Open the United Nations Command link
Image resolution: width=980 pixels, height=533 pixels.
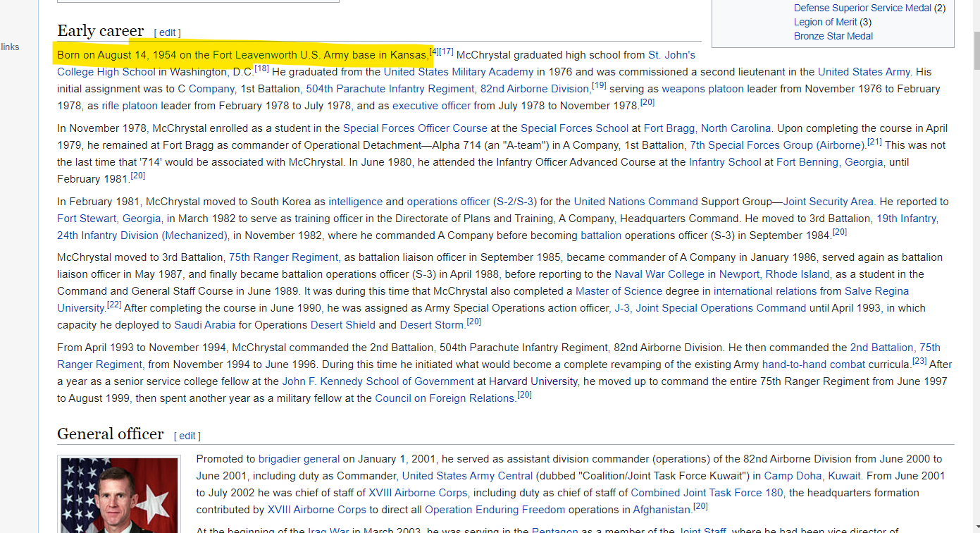(635, 202)
